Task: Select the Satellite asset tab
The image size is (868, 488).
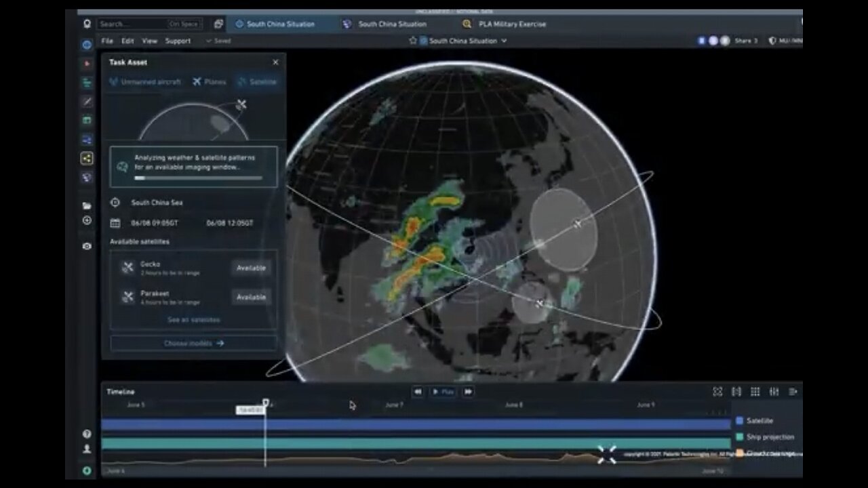Action: coord(257,82)
